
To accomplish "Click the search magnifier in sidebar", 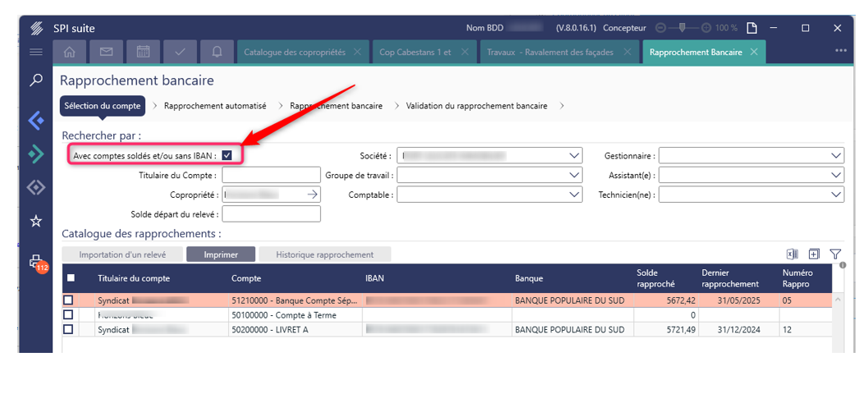I will 36,80.
